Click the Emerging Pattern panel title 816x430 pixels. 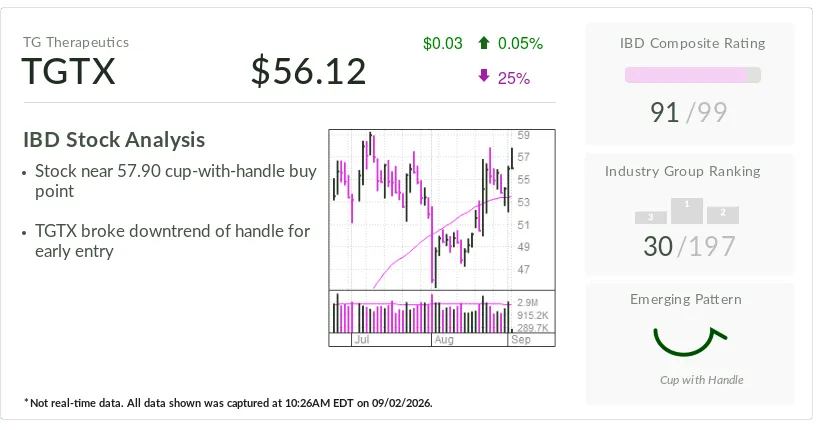[686, 299]
